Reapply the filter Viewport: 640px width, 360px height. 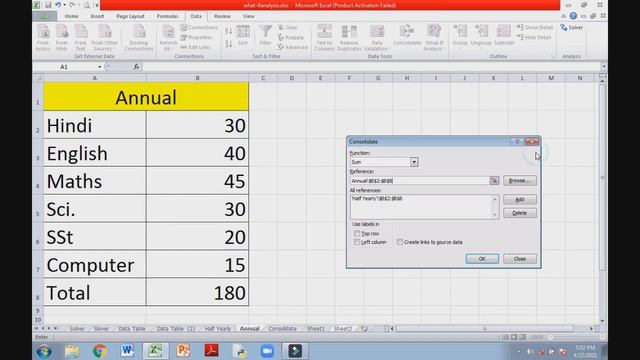291,37
